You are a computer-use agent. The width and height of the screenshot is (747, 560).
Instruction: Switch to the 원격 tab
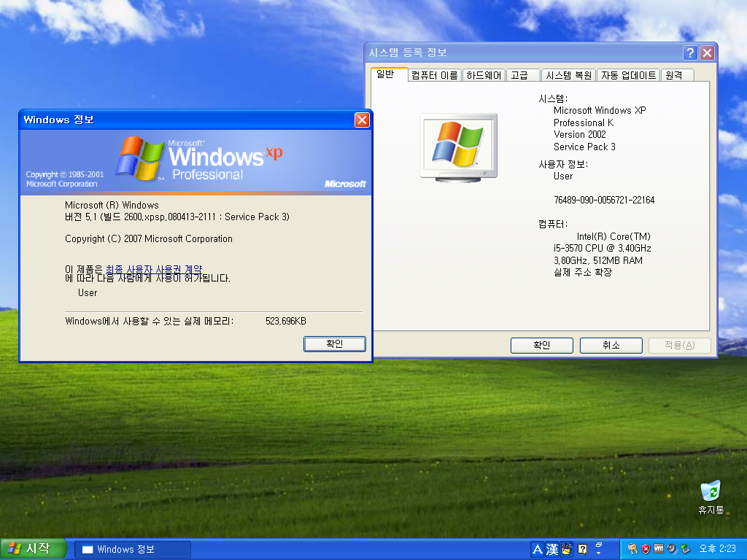(x=677, y=75)
